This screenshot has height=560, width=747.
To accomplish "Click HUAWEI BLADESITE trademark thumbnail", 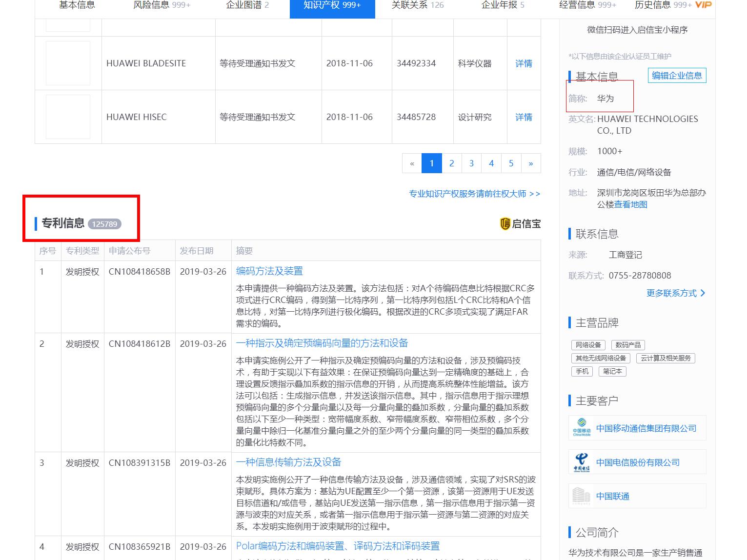I will click(68, 63).
